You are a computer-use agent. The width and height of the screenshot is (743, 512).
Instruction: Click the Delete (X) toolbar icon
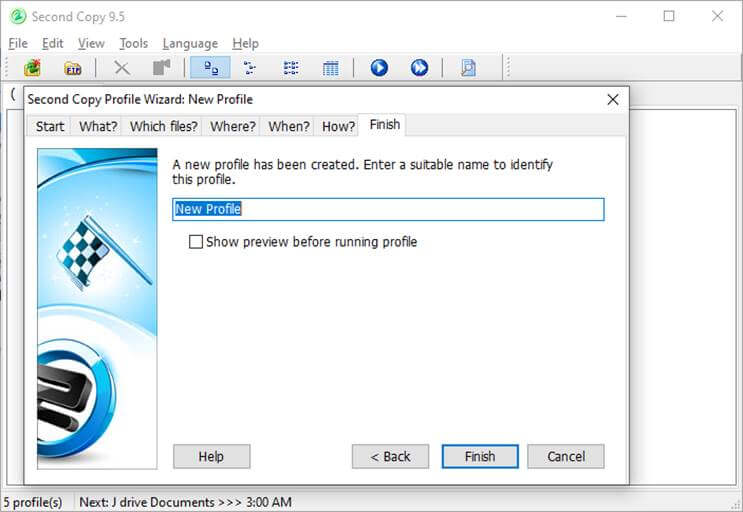122,68
